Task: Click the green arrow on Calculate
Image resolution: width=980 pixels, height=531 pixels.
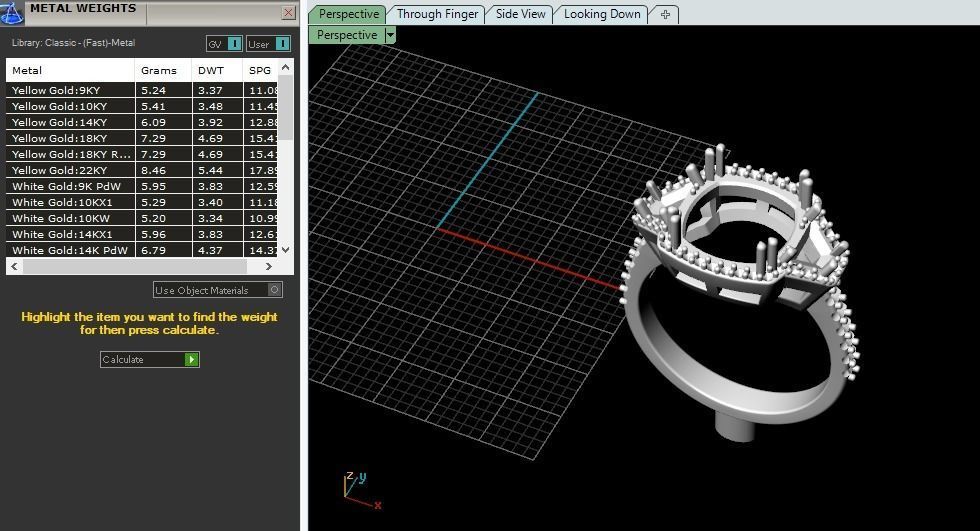Action: [x=191, y=359]
